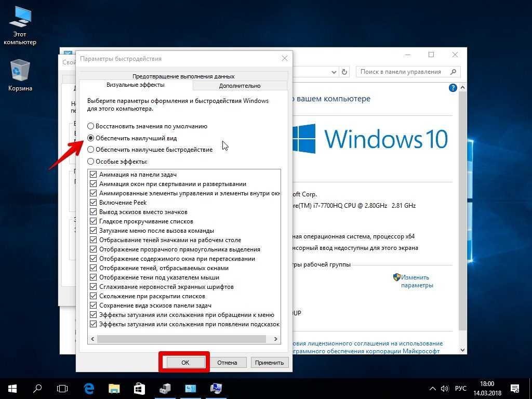The height and width of the screenshot is (399, 532).
Task: Toggle Анимированные элементы управления checkbox
Action: pyautogui.click(x=94, y=193)
